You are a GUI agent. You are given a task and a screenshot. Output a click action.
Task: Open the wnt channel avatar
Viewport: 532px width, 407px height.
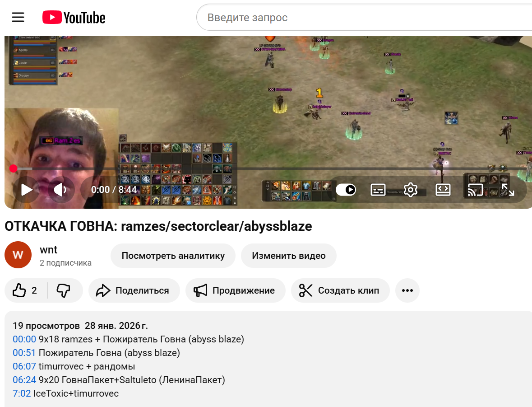click(18, 255)
